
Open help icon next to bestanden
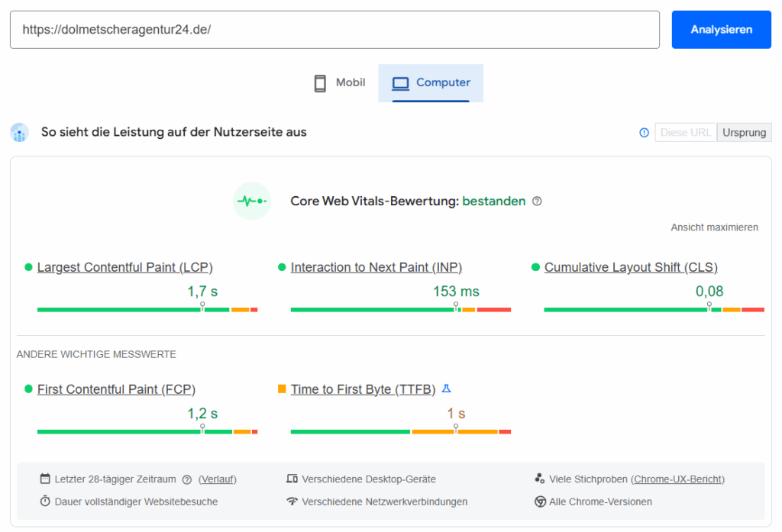point(537,201)
